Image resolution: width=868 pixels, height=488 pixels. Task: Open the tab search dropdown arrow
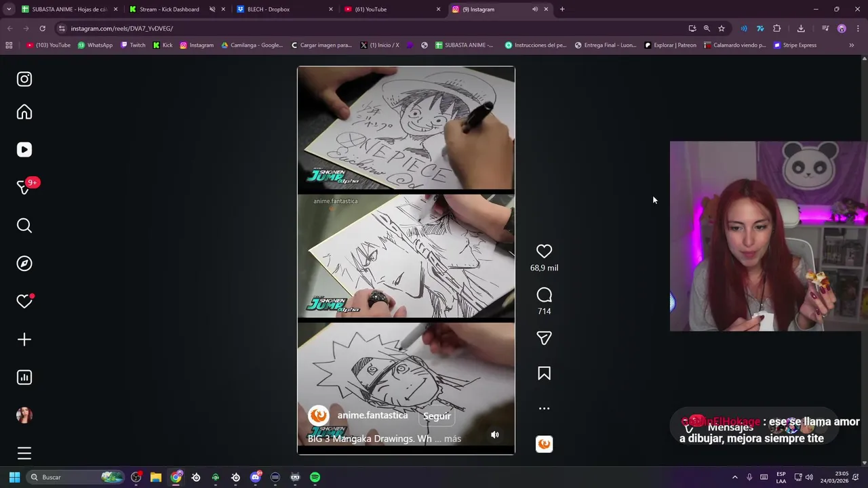[x=9, y=9]
